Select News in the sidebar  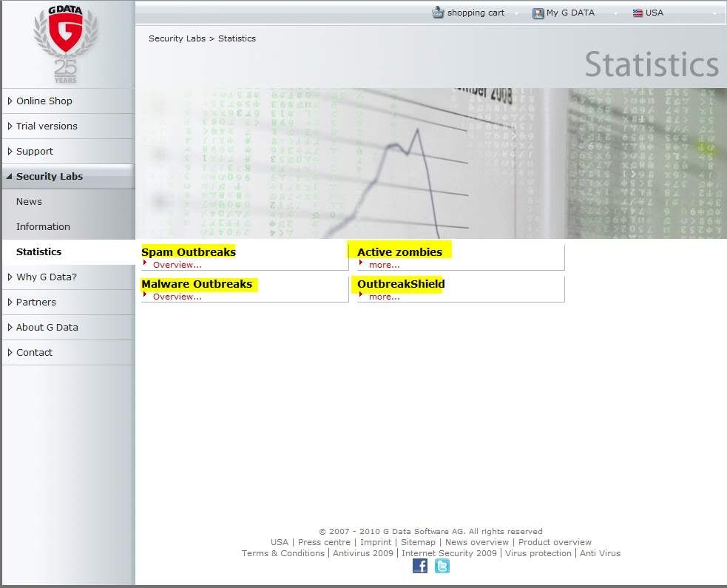click(29, 201)
